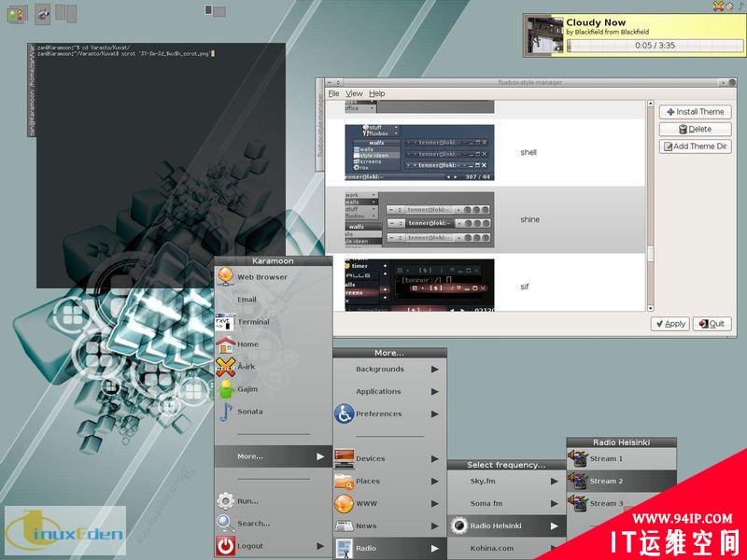Click album art in Cloudy Now widget
This screenshot has height=560, width=747.
coord(543,35)
